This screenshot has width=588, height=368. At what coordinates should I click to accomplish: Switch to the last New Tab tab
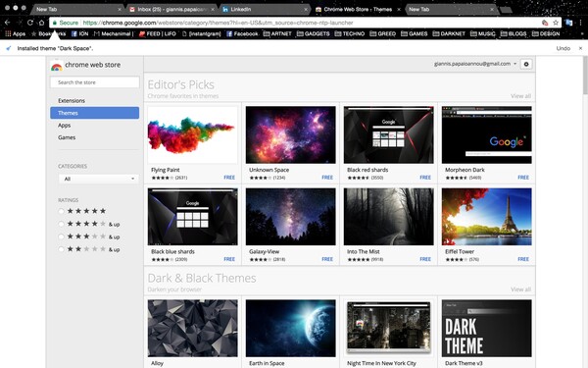pyautogui.click(x=451, y=10)
